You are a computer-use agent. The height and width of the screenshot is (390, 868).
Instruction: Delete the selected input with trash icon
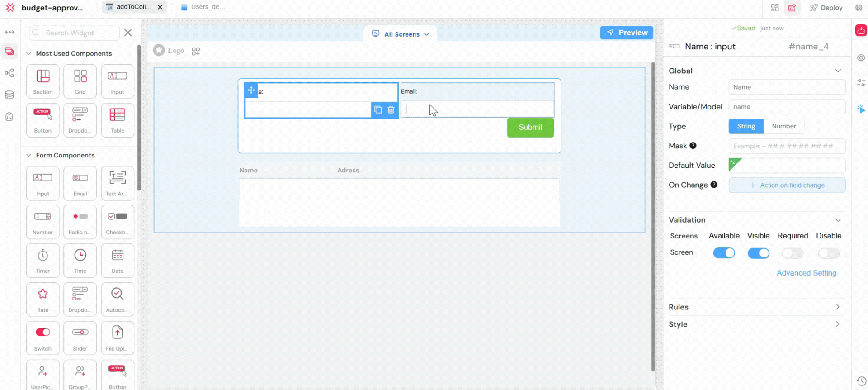pyautogui.click(x=391, y=110)
